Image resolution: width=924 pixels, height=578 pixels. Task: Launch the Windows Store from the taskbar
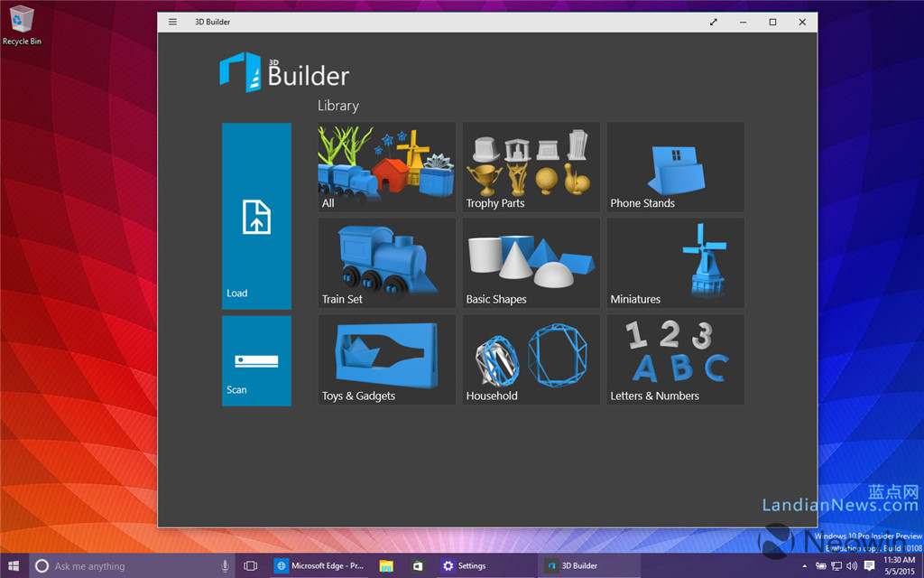[x=415, y=565]
